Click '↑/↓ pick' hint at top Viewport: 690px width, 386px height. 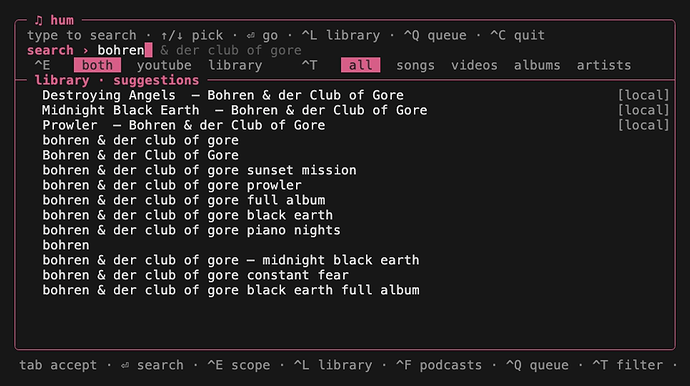pyautogui.click(x=192, y=35)
